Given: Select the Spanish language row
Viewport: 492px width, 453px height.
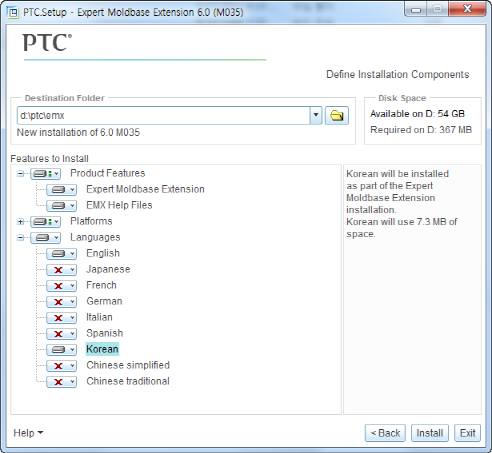Looking at the screenshot, I should point(105,333).
